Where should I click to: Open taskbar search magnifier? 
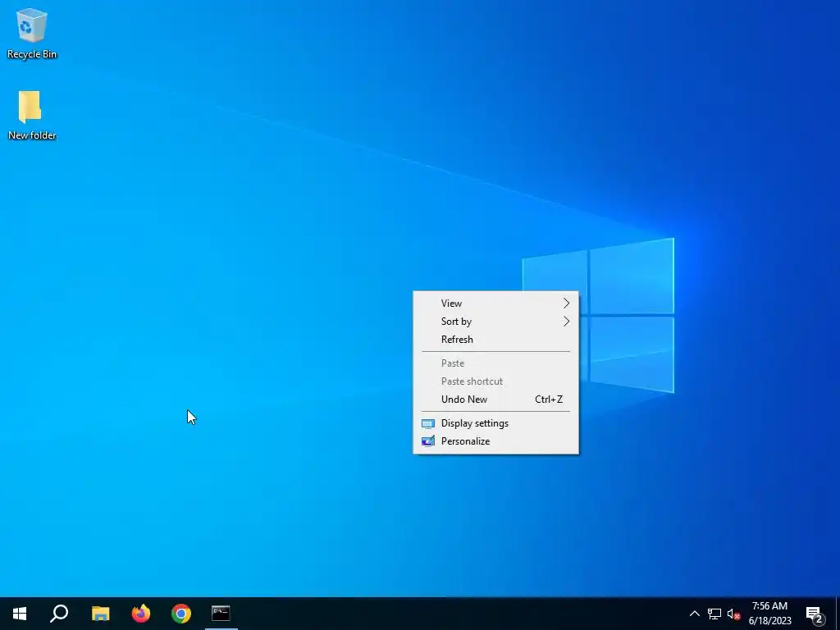tap(59, 614)
